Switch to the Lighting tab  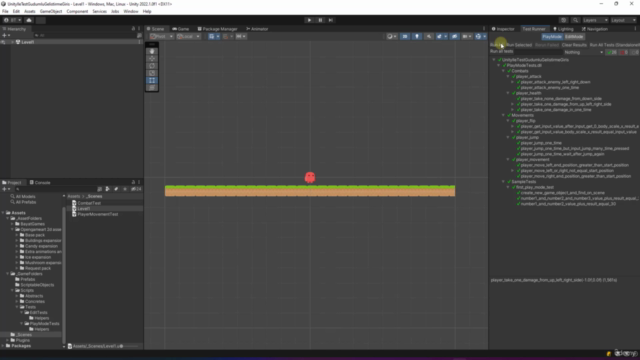(563, 29)
